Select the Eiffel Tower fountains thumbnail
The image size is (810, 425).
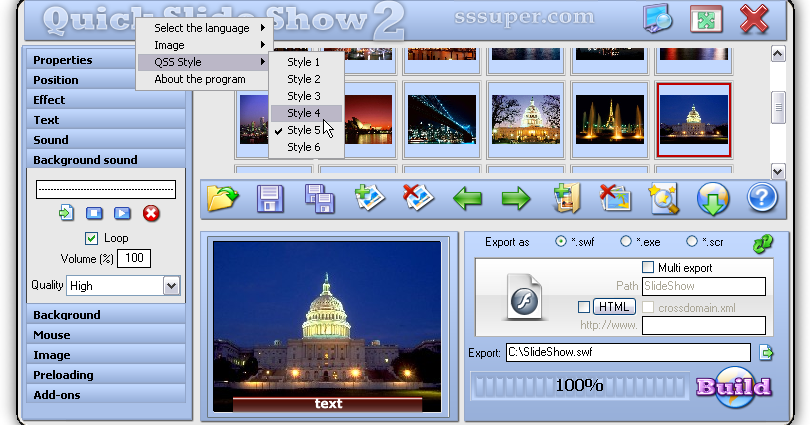click(610, 119)
